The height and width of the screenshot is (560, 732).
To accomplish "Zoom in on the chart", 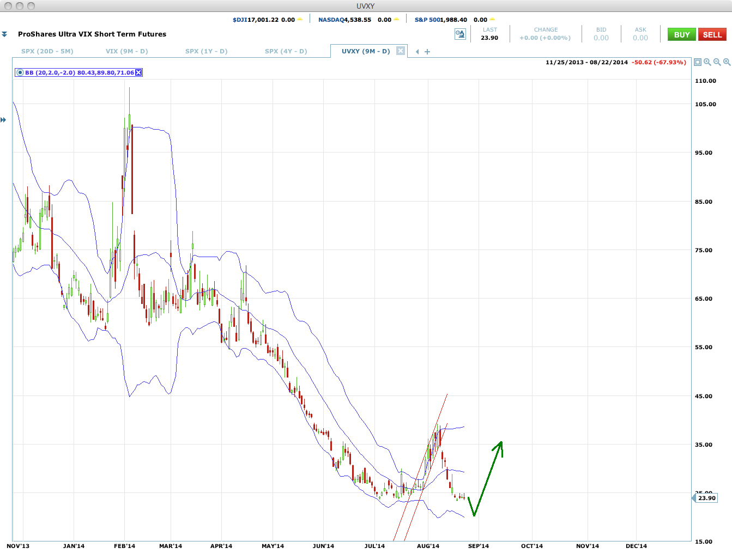I will 727,62.
